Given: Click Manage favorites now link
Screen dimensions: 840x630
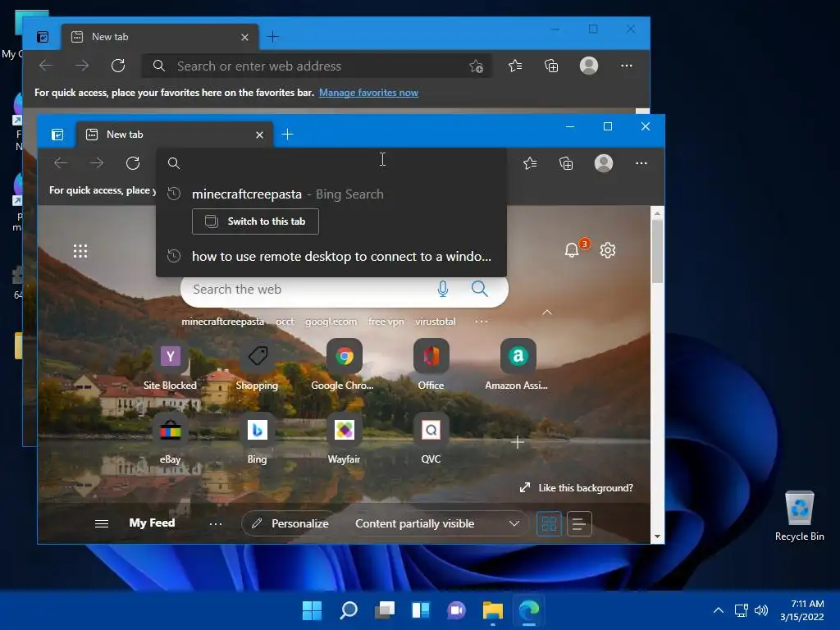Looking at the screenshot, I should pos(368,93).
